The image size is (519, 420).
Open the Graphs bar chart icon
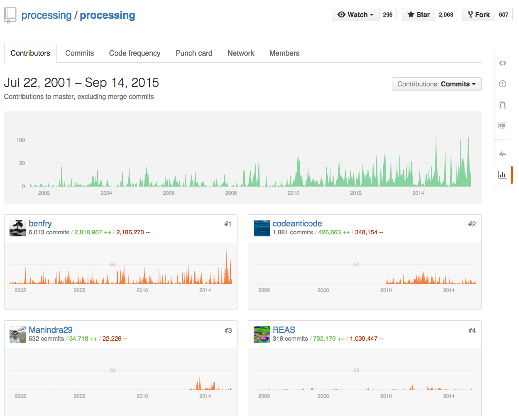(x=502, y=174)
